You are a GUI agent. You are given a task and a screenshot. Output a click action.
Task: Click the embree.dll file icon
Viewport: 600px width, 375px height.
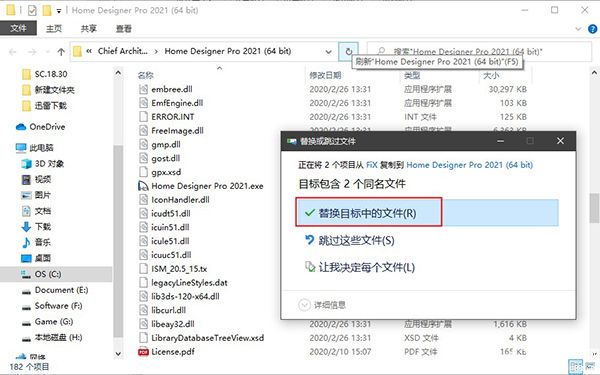(x=143, y=89)
